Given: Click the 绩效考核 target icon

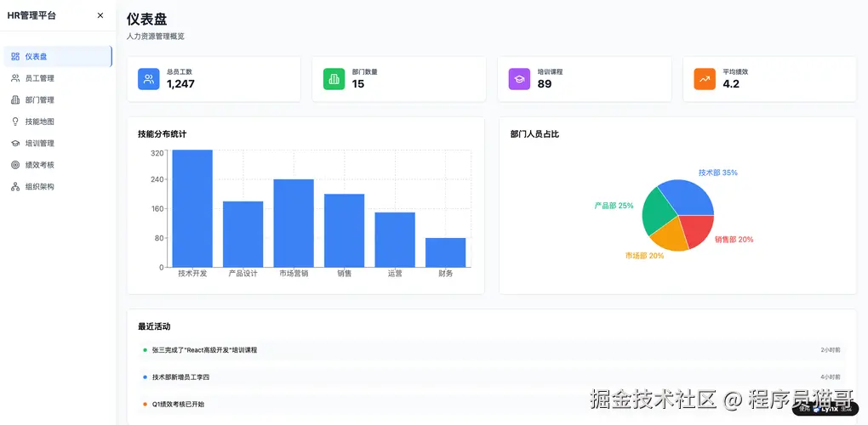Looking at the screenshot, I should pos(15,165).
